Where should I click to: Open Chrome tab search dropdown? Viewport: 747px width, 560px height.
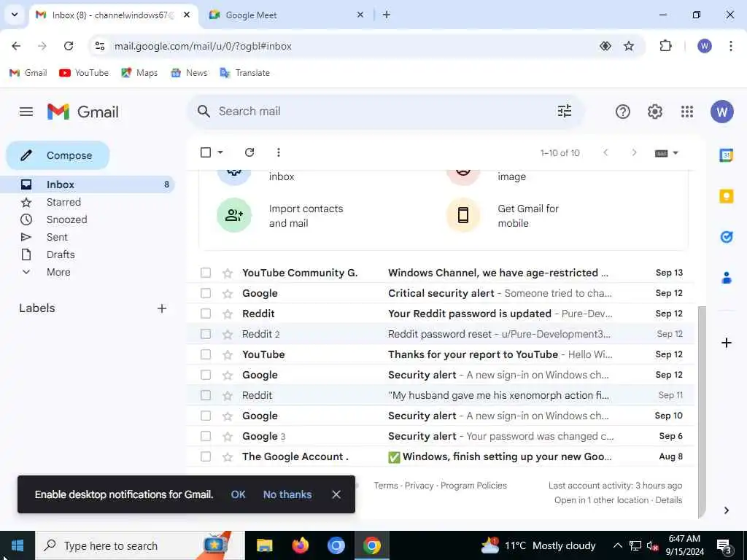pos(15,15)
